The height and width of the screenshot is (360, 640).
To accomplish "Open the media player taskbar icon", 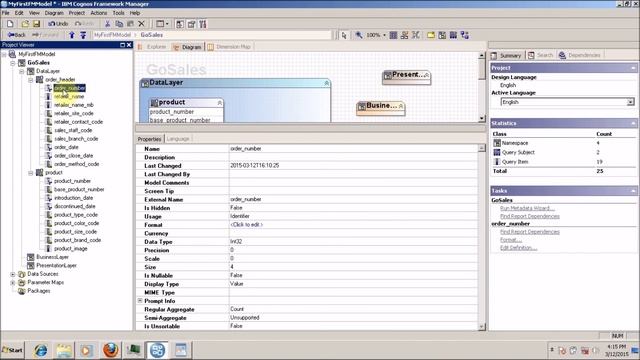I will tap(86, 350).
